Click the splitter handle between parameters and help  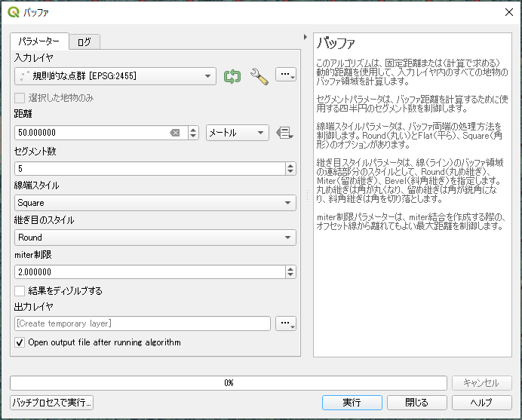307,196
